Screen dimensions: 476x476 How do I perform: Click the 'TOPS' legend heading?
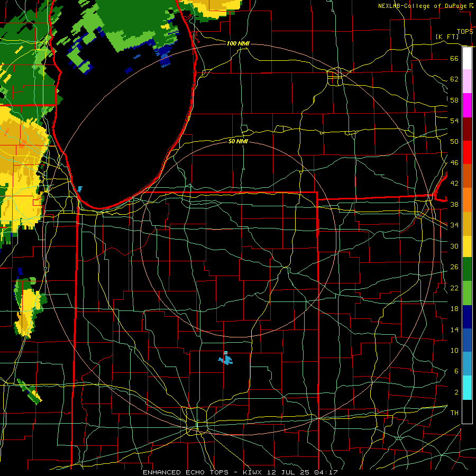(465, 32)
